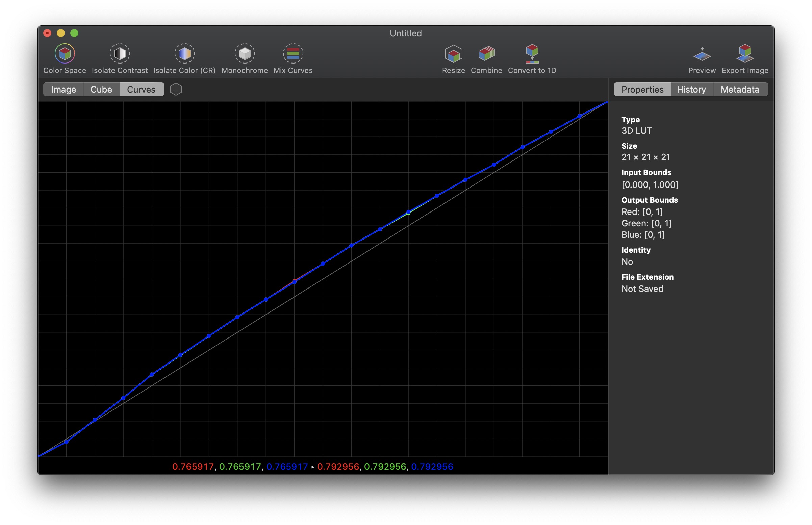Minimize the Untitled window
Viewport: 812px width, 525px height.
point(61,33)
